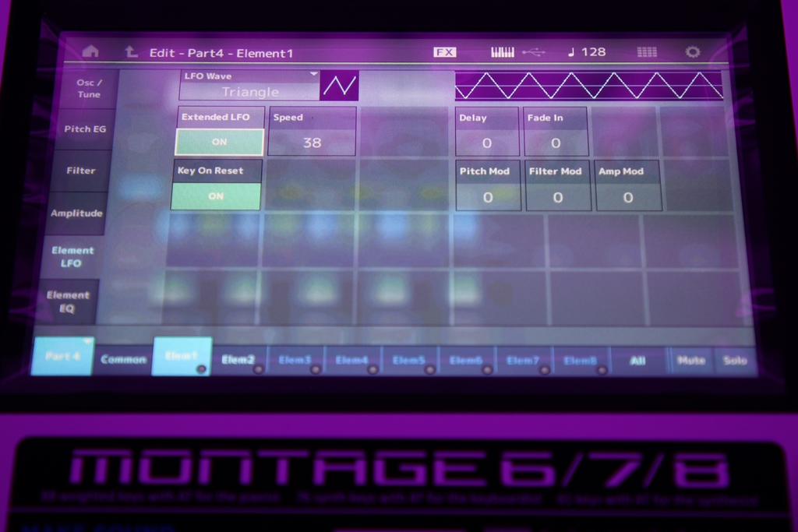Tap the exit/return arrow icon

click(131, 51)
